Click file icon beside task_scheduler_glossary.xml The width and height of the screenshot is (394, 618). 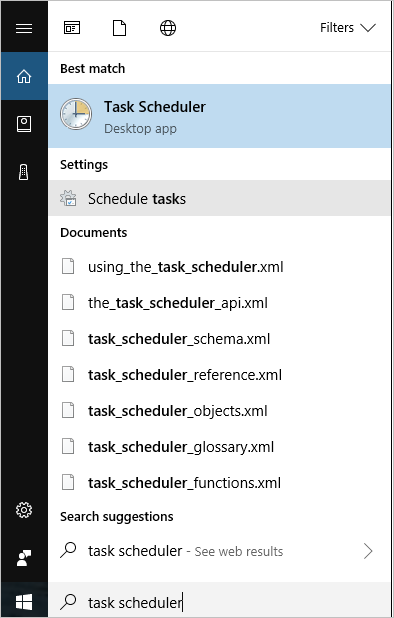68,447
